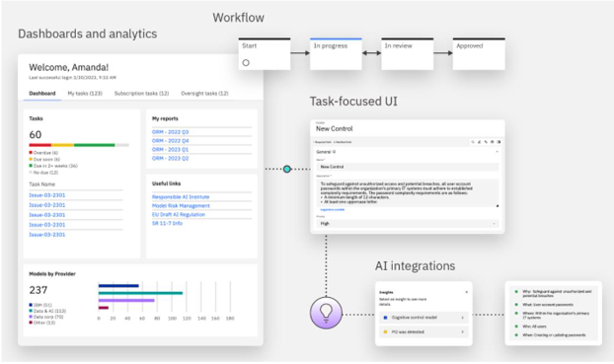Select the radio circle in the Start stage

[246, 62]
